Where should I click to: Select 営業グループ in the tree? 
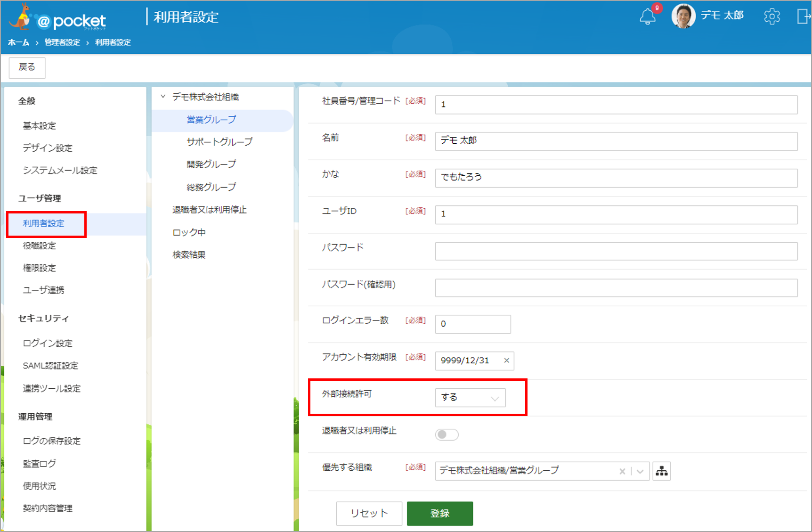211,120
